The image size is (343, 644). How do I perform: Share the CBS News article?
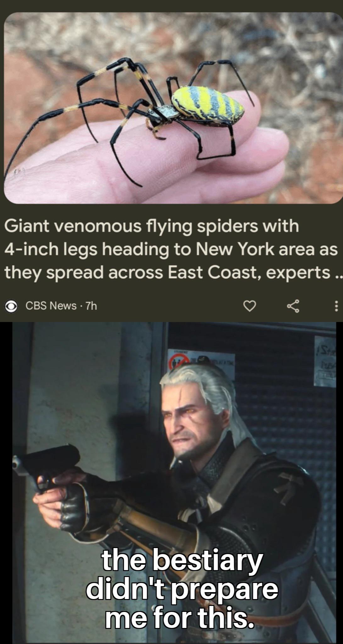(293, 306)
